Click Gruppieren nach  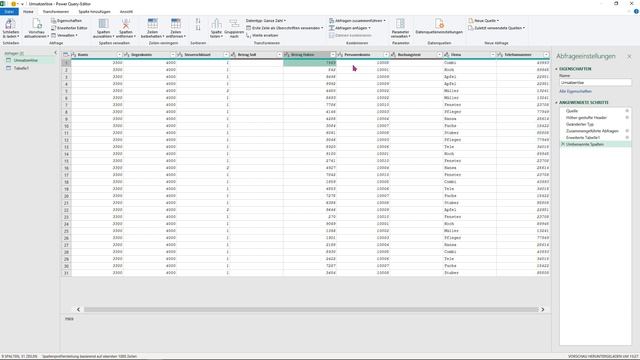(234, 28)
